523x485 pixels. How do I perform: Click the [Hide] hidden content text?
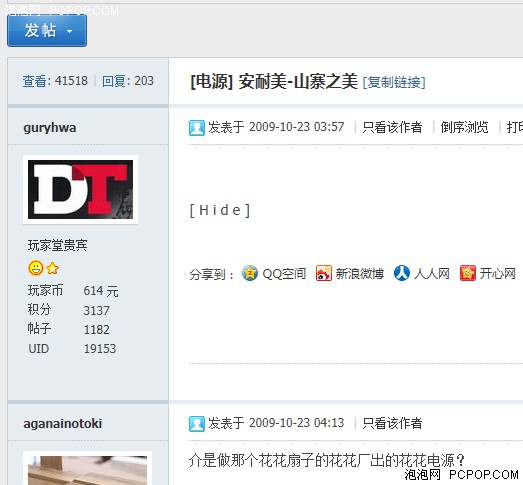220,210
